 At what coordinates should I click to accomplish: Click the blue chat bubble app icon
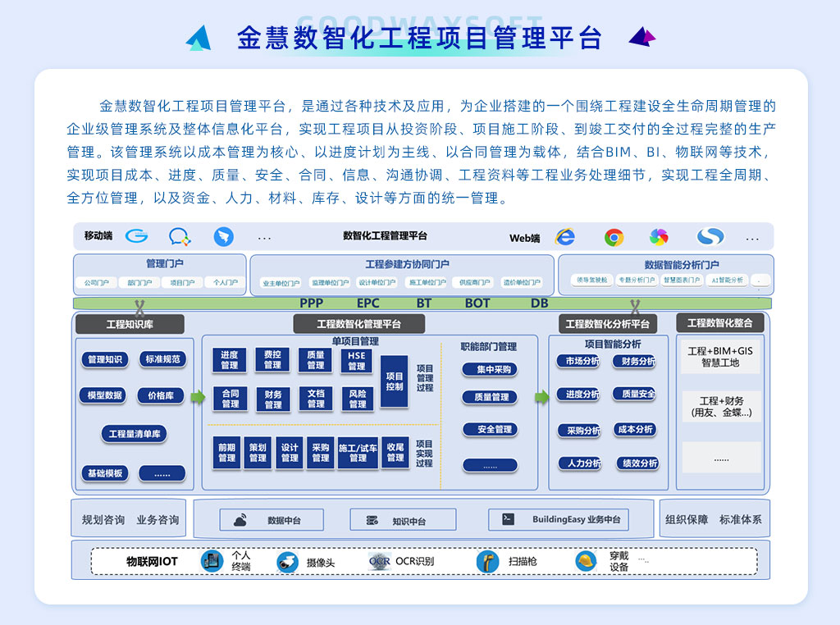tap(179, 237)
